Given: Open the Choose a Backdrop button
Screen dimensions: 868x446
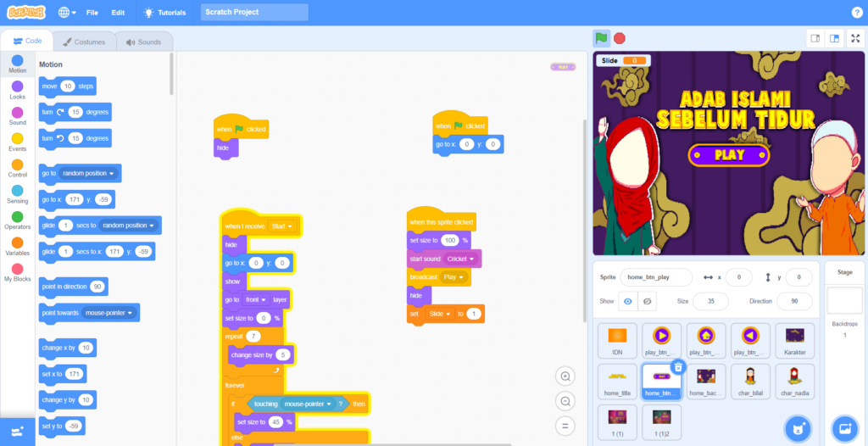Looking at the screenshot, I should 844,428.
